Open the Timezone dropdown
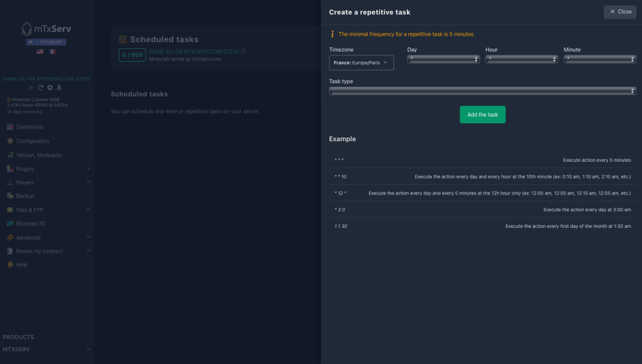The image size is (642, 364). 361,63
